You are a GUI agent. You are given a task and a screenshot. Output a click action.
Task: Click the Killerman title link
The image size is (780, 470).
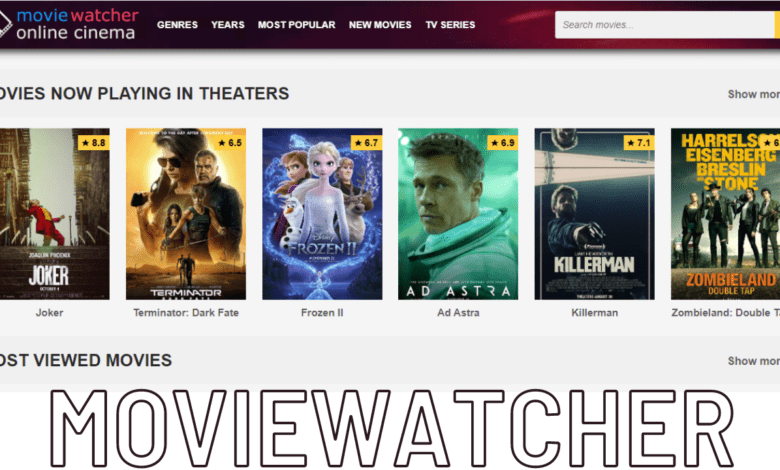(x=594, y=313)
